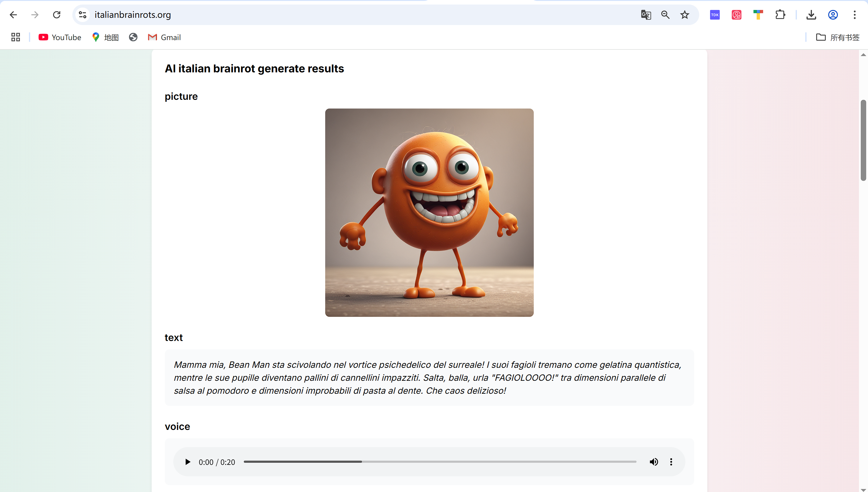Click the browser back arrow
868x492 pixels.
[x=14, y=15]
